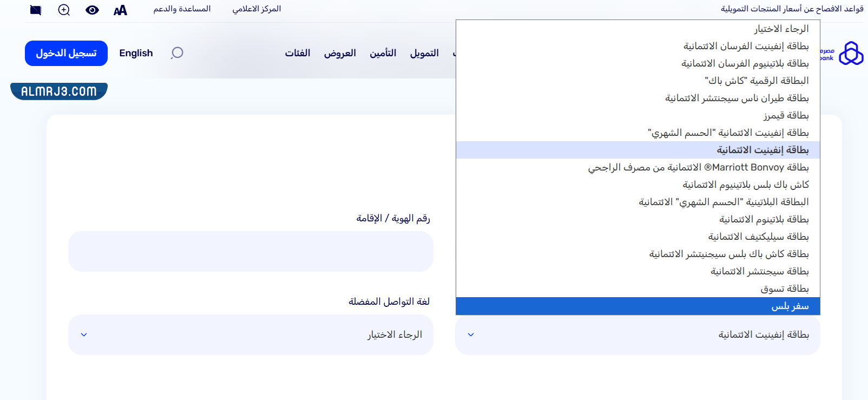Viewport: 868px width, 400px height.
Task: Open the بطاقة إنفينيت الائتمانية card dropdown
Action: coord(637,335)
